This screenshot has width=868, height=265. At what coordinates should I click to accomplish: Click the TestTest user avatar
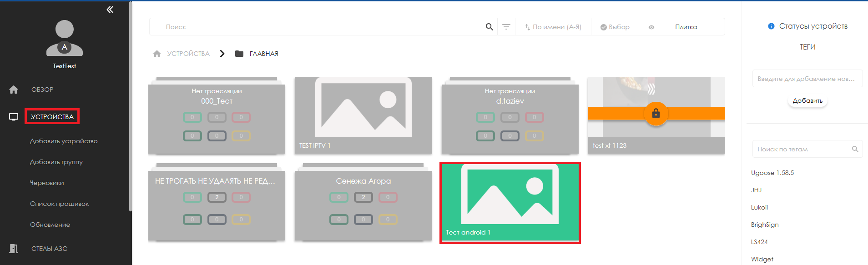[x=65, y=38]
